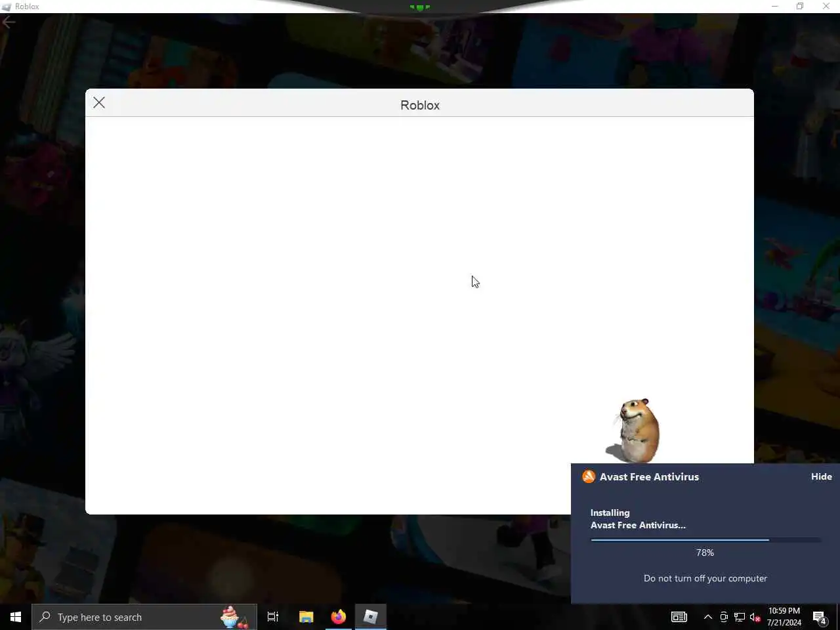
Task: Go back using the top-left arrow
Action: [x=9, y=22]
